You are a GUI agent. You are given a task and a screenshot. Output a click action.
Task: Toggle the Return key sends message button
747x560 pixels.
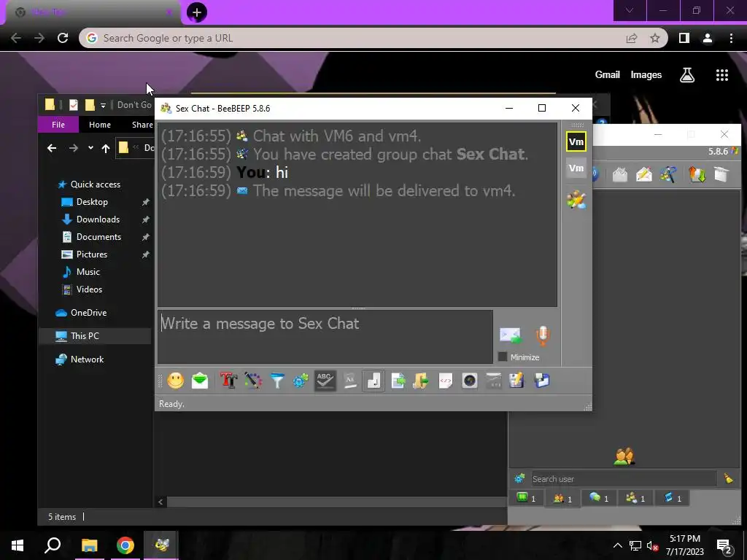pos(373,381)
